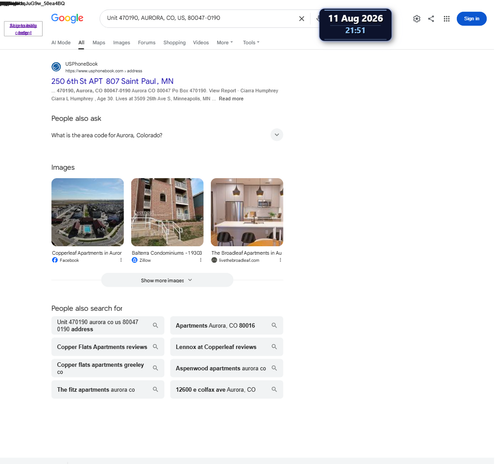Screen dimensions: 500x464
Task: Clear the search box with the X
Action: tap(301, 19)
